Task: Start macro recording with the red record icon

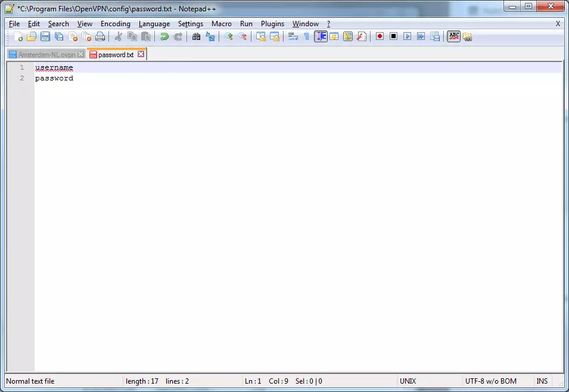Action: (379, 36)
